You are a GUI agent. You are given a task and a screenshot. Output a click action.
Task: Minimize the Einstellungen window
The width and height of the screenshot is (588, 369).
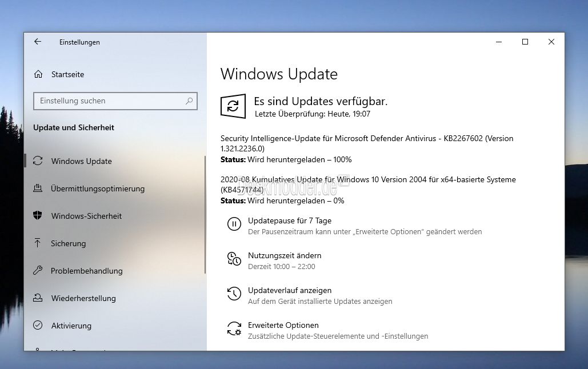(x=499, y=42)
